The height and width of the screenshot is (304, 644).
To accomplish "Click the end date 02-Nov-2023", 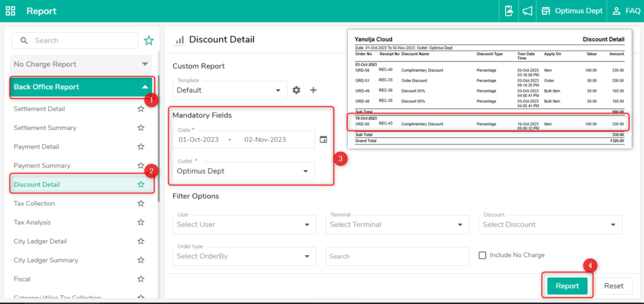I will [x=265, y=139].
